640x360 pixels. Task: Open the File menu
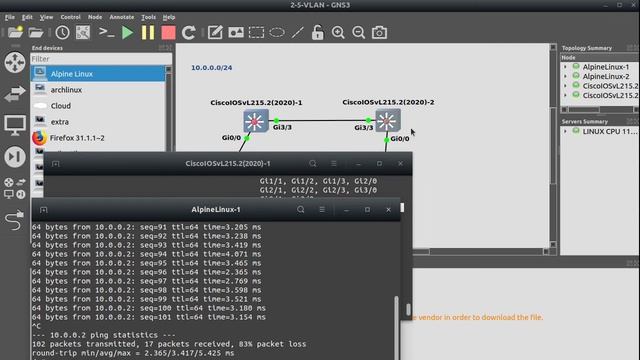point(10,17)
